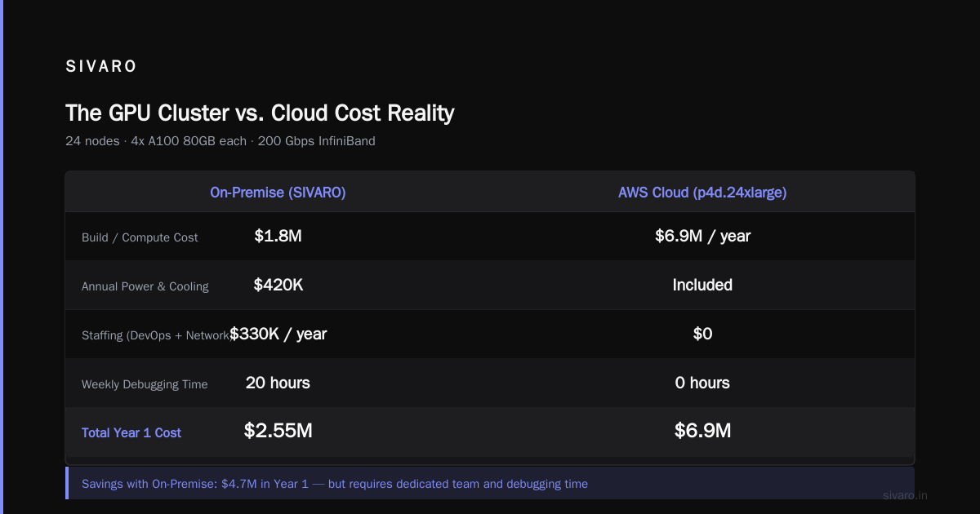Click the $0 AWS staffing value
Image resolution: width=980 pixels, height=514 pixels.
click(x=702, y=334)
